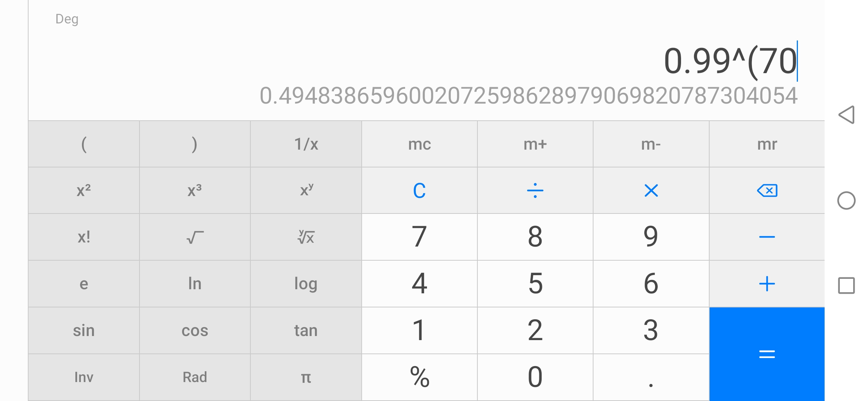The width and height of the screenshot is (868, 401).
Task: Tap the square root key
Action: pos(195,237)
